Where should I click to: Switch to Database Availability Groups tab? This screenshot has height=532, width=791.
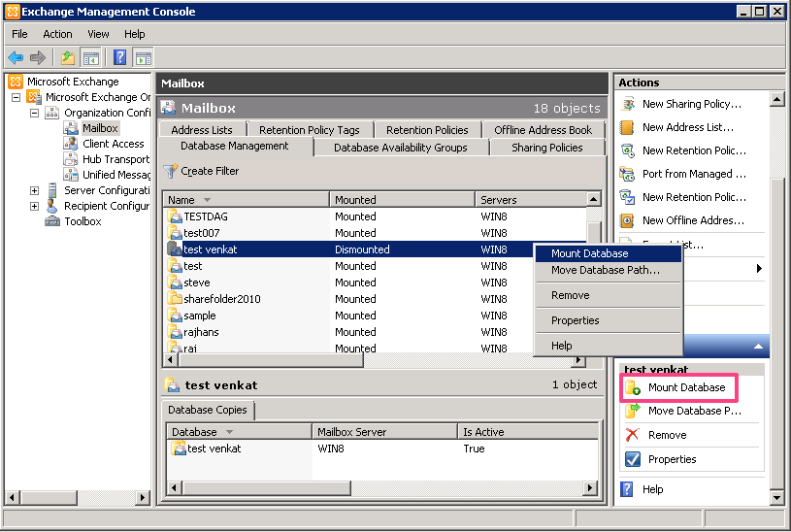(401, 148)
